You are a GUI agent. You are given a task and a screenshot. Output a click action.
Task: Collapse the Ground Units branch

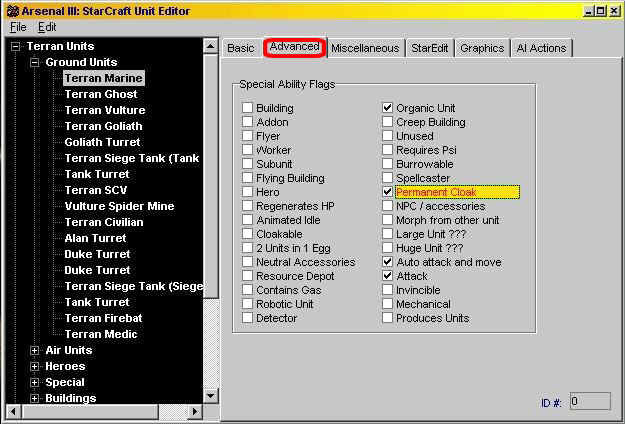pyautogui.click(x=35, y=63)
